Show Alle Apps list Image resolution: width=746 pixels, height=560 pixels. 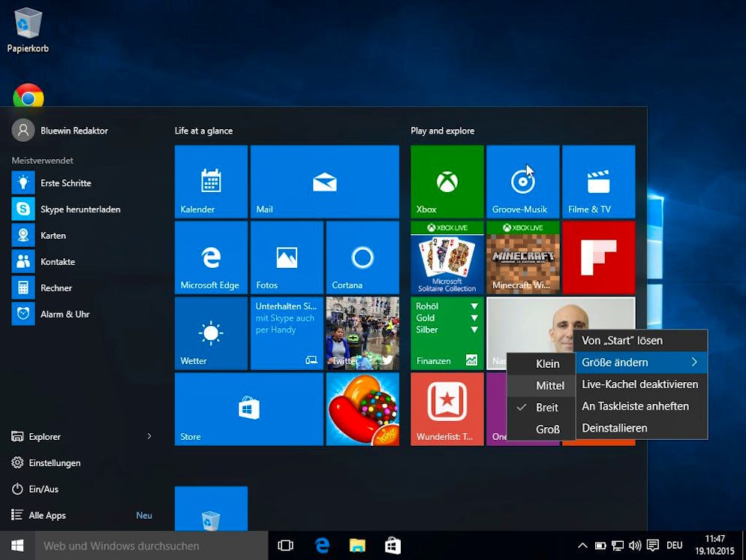[38, 515]
